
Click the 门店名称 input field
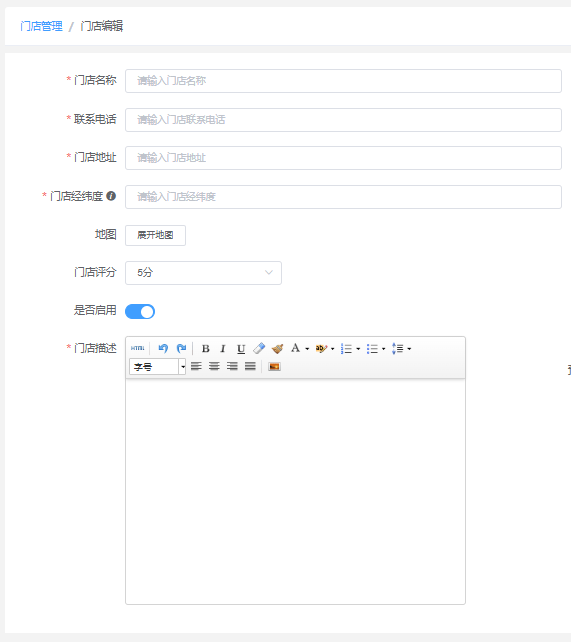[343, 81]
